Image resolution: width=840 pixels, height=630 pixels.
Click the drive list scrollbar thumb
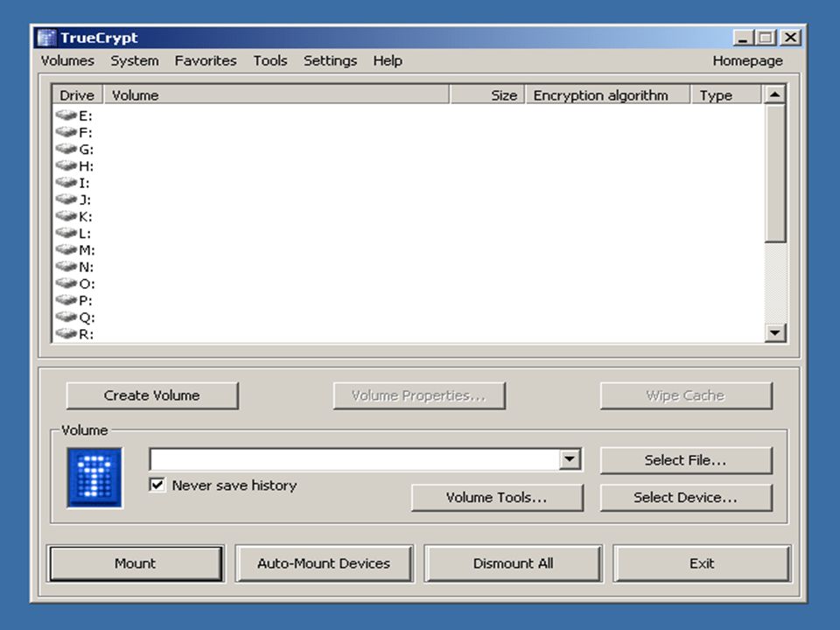point(775,173)
